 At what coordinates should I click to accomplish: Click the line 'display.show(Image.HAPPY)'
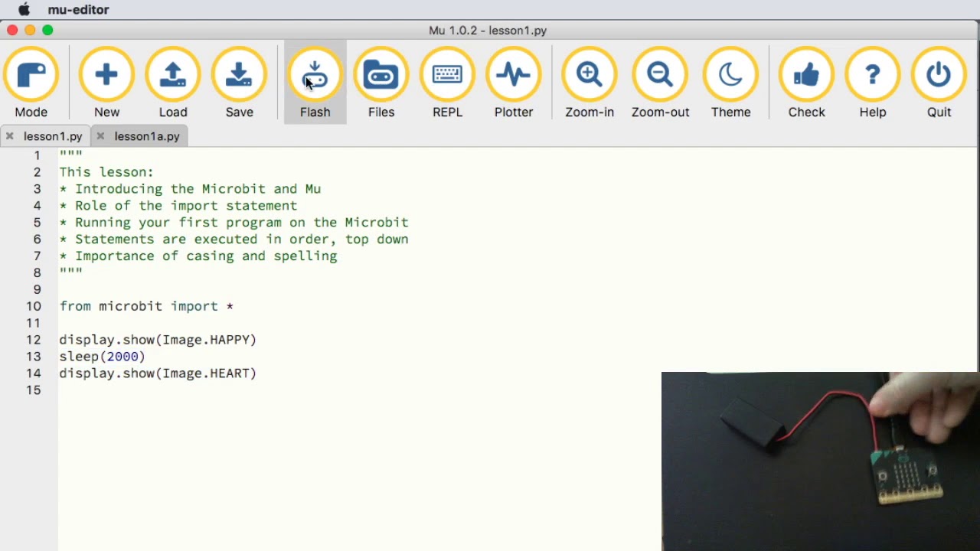pyautogui.click(x=158, y=340)
